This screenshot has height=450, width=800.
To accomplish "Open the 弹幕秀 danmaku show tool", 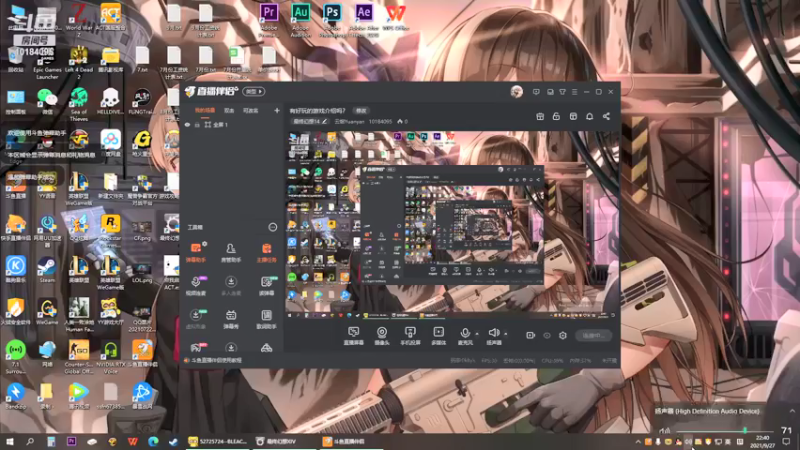I will [x=231, y=319].
